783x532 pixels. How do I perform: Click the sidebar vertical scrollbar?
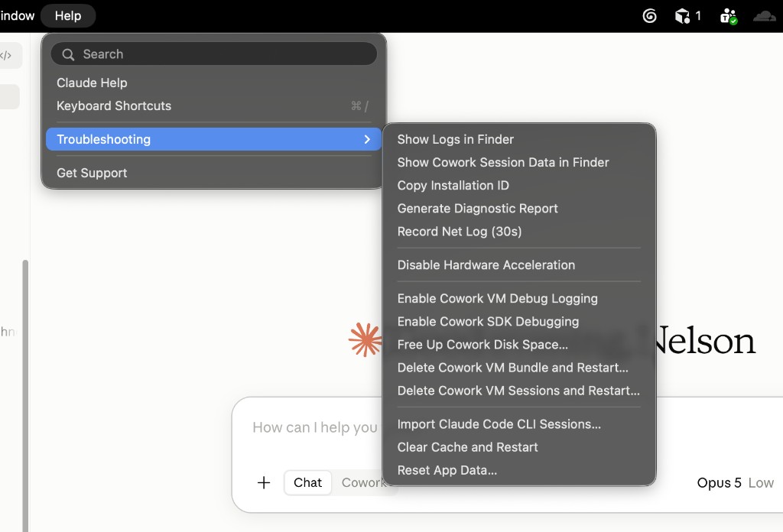pos(25,395)
